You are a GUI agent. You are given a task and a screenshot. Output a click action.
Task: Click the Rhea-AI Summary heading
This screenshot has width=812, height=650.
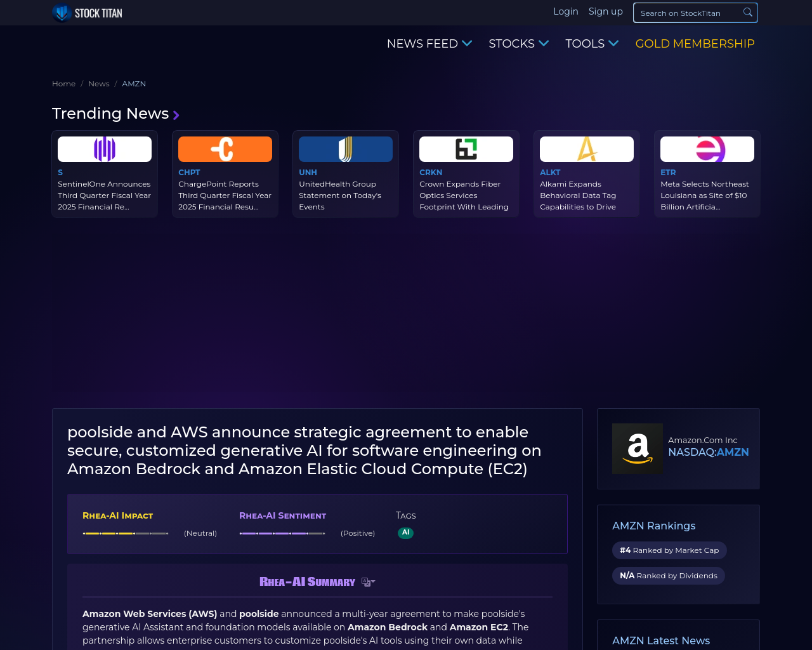308,582
